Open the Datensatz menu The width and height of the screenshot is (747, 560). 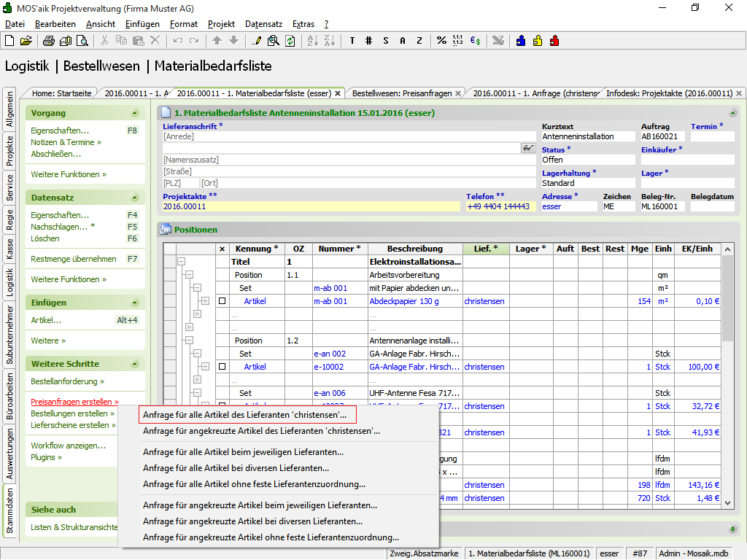(263, 24)
